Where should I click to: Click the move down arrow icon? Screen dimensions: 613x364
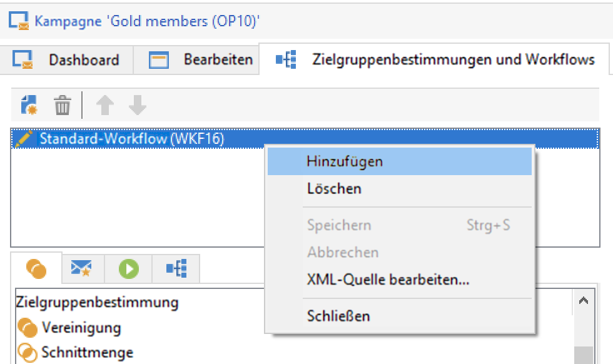pyautogui.click(x=138, y=105)
